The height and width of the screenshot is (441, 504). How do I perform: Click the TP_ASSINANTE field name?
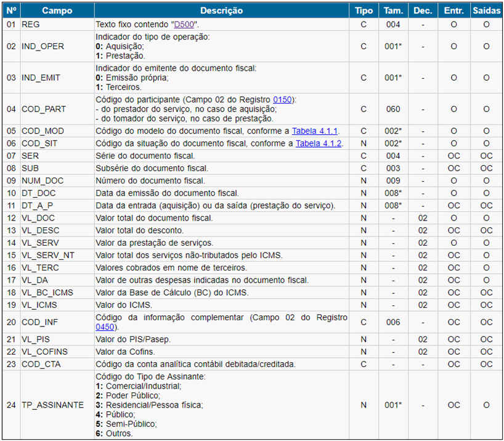click(52, 405)
